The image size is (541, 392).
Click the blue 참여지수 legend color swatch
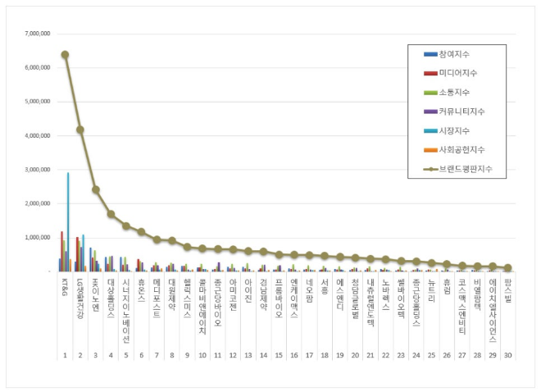430,54
